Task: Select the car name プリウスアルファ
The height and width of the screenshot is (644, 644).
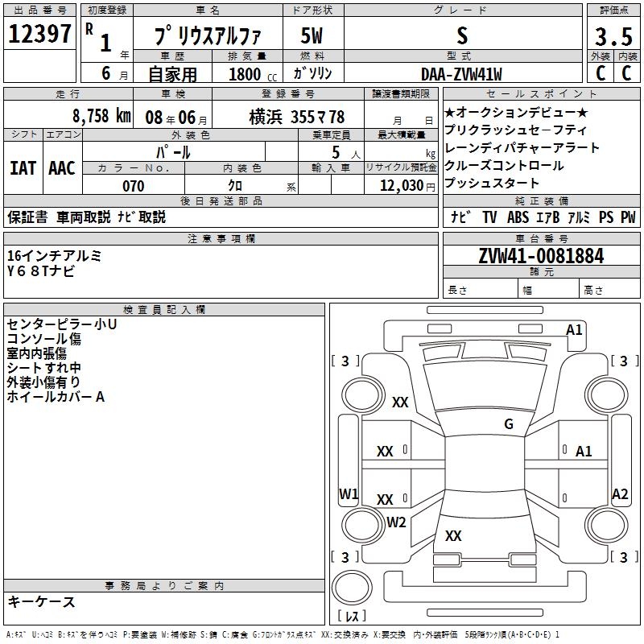Action: click(x=206, y=35)
